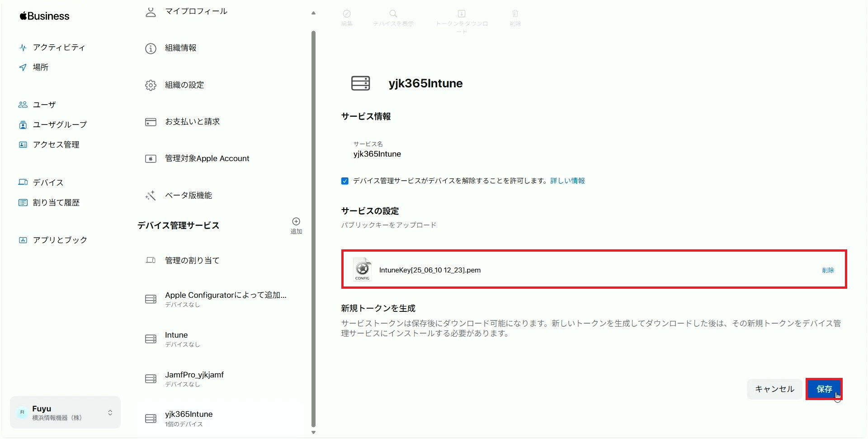Image resolution: width=868 pixels, height=439 pixels.
Task: Click the ユーザグループ icon
Action: (23, 125)
